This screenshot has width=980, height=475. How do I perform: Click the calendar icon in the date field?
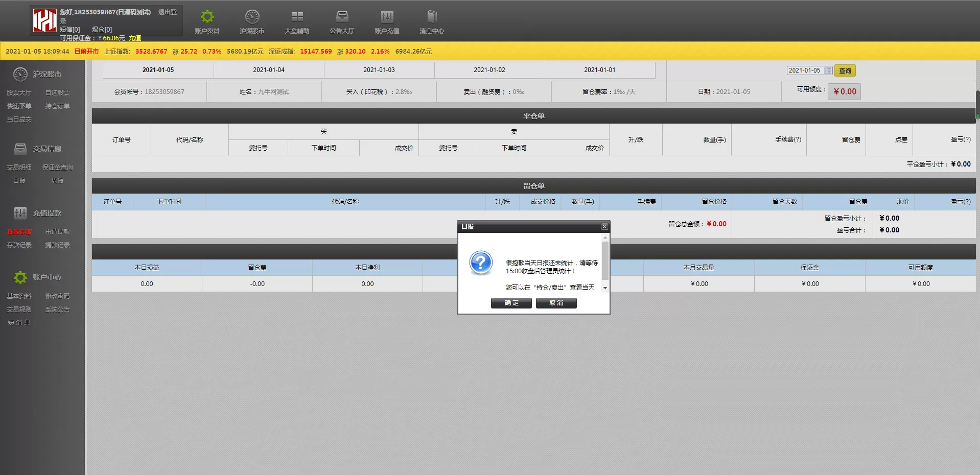tap(828, 70)
